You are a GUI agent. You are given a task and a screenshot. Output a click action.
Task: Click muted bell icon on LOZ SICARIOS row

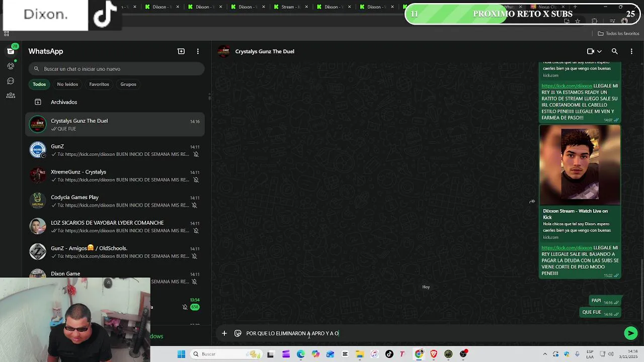(196, 231)
